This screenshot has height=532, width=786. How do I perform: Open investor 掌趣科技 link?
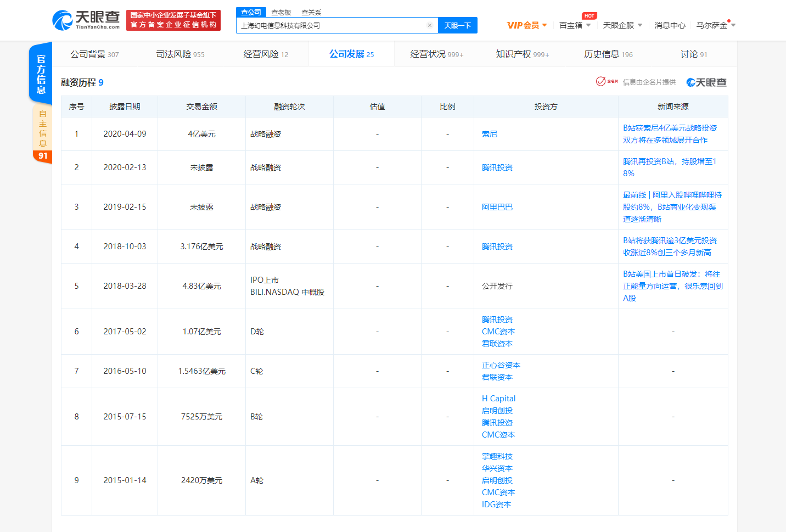(x=497, y=456)
